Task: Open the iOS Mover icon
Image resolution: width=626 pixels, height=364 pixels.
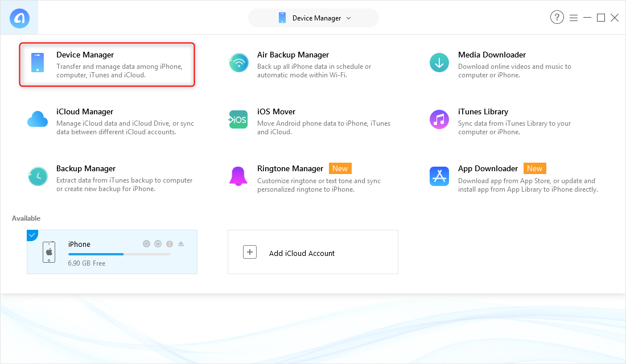Action: point(238,119)
